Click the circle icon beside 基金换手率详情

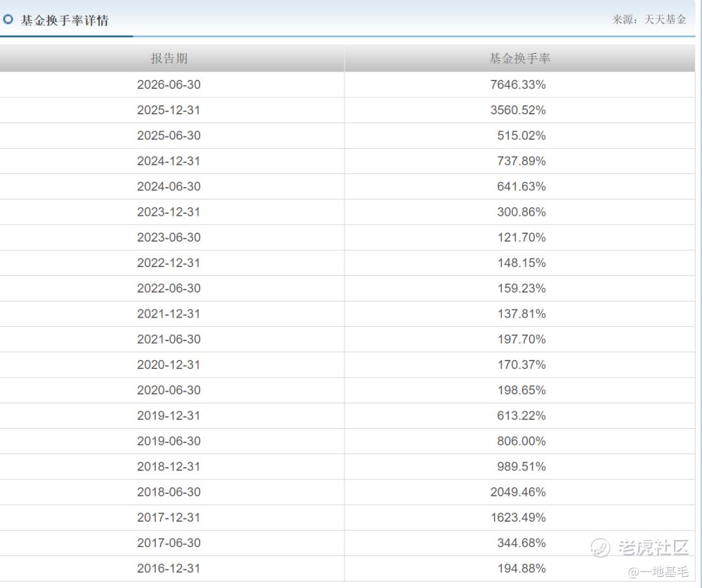pos(8,19)
